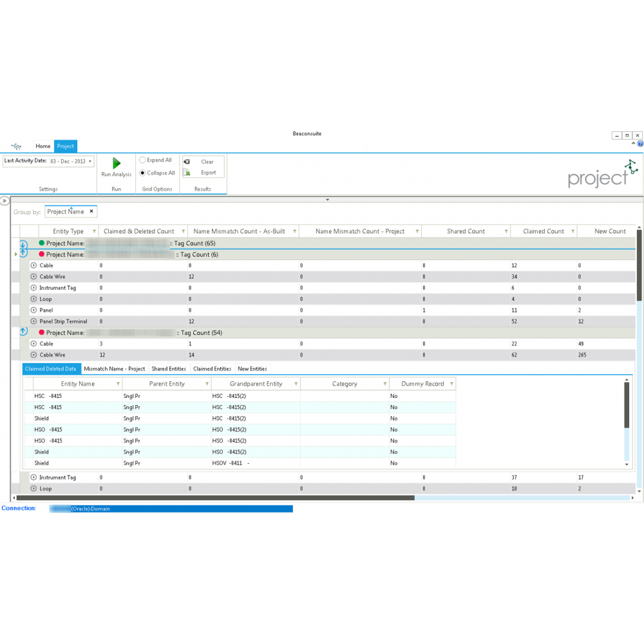Open the Shared Entities tab
Screen dimensions: 644x644
coord(168,369)
